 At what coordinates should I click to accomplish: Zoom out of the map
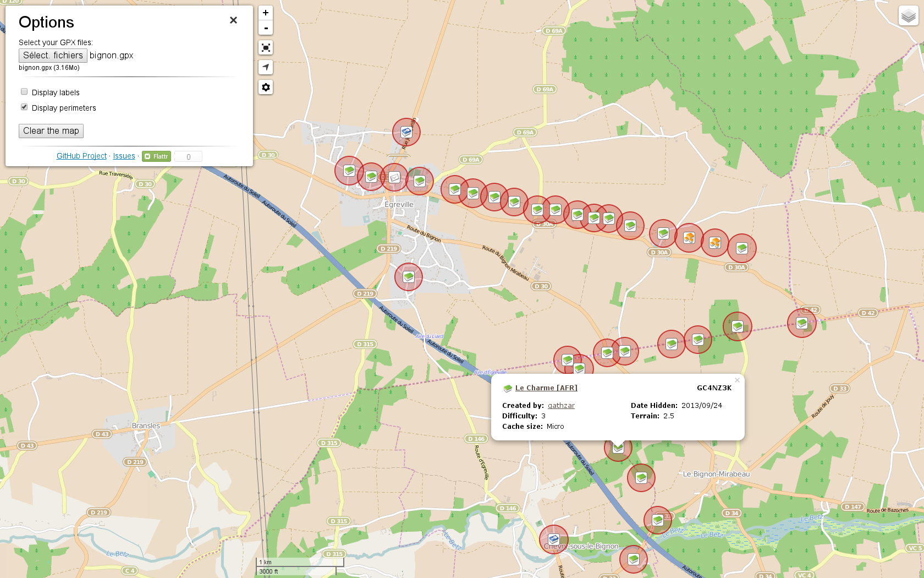point(266,28)
